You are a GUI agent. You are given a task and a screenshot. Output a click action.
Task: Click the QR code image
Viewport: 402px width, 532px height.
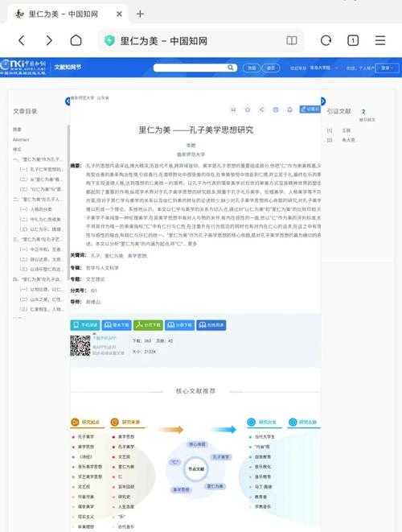click(80, 346)
